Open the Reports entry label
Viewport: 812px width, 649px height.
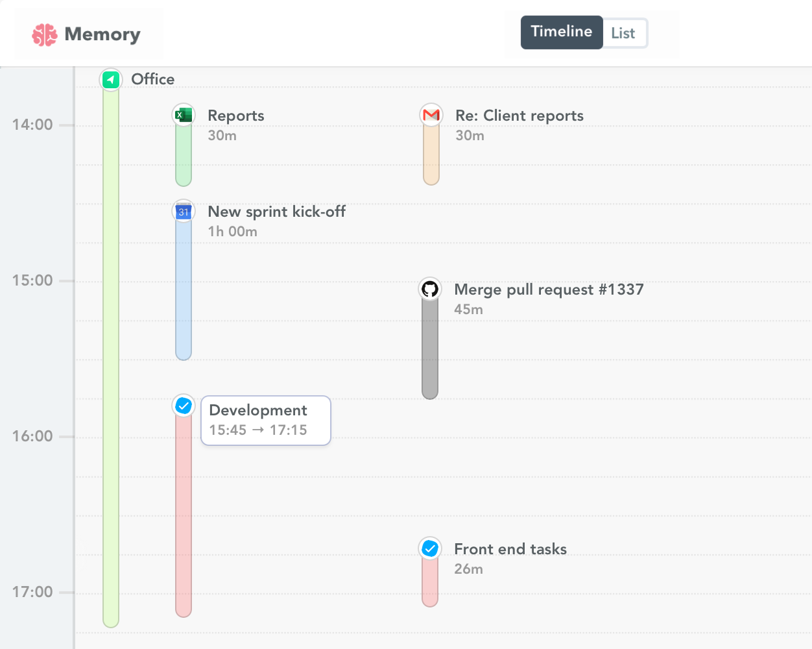[235, 115]
